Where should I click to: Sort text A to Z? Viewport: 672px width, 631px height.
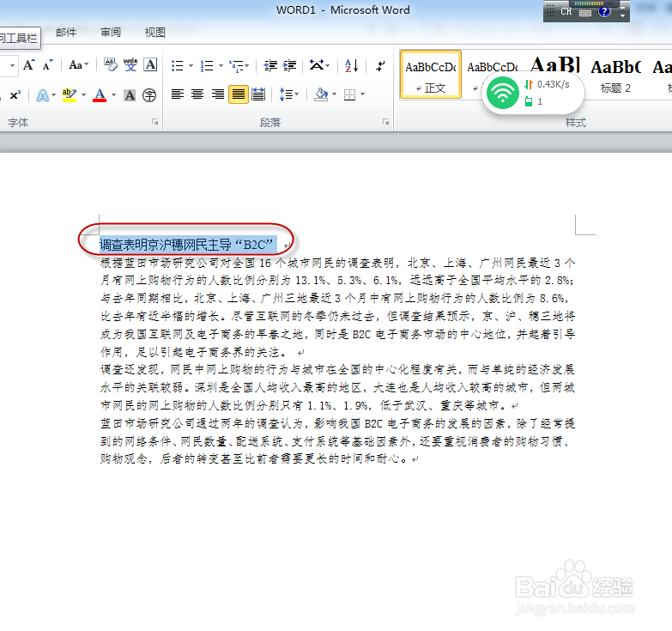pos(351,65)
